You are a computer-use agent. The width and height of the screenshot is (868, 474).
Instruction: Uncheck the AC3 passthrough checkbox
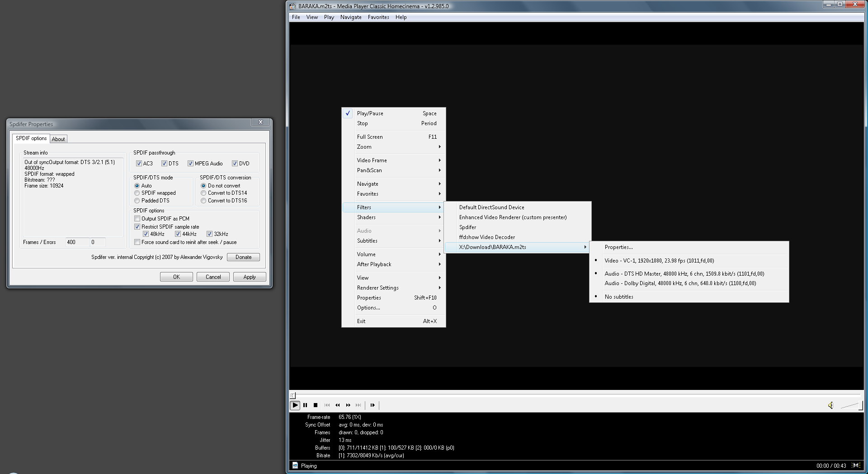[139, 164]
